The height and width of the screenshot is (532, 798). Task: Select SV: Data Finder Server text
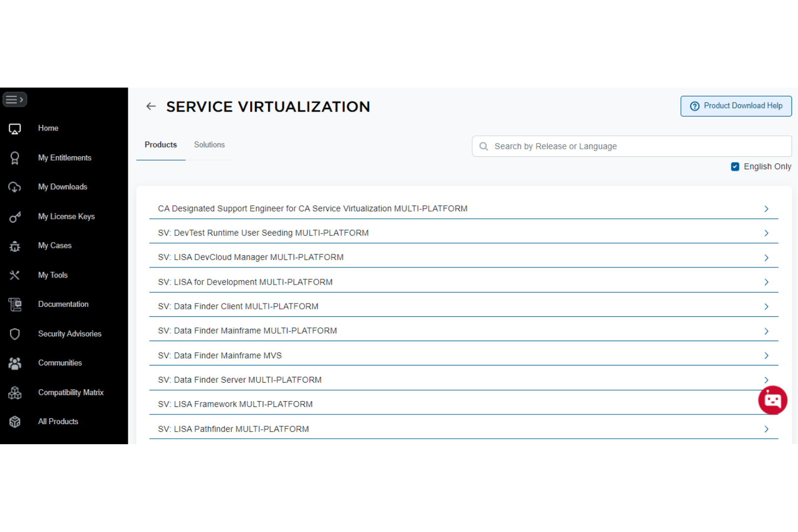pos(239,380)
